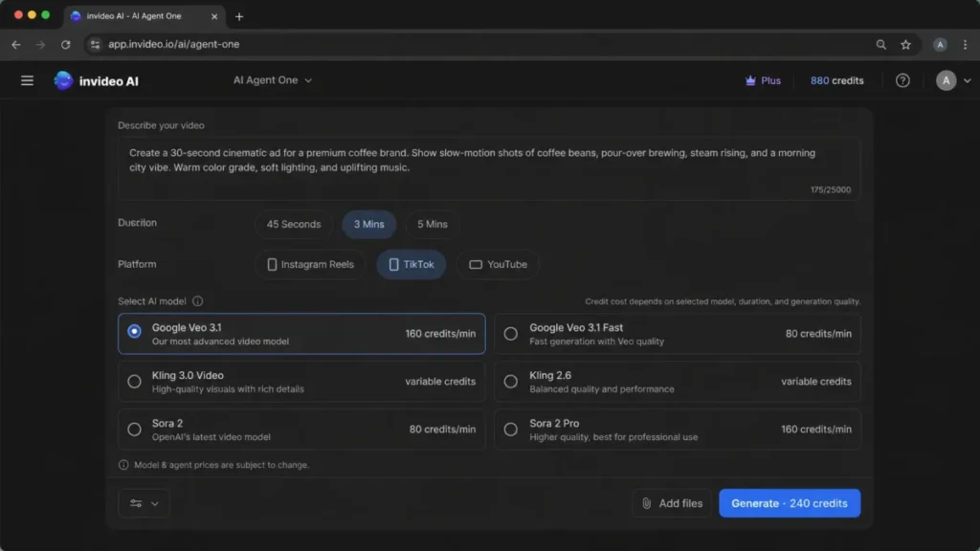This screenshot has height=551, width=980.
Task: Click the browser search magnifier icon
Action: pos(880,44)
